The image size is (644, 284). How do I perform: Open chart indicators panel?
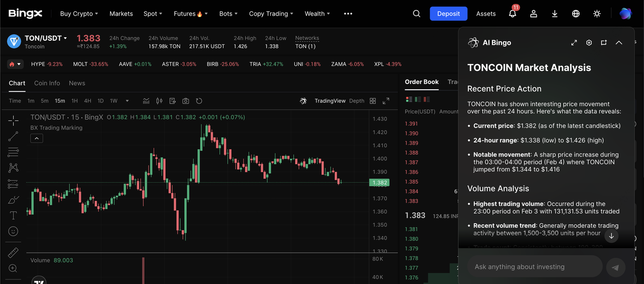point(146,101)
